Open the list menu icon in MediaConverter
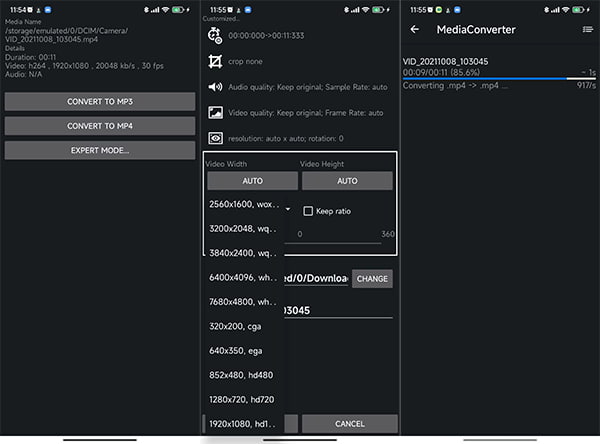The width and height of the screenshot is (600, 444). click(x=588, y=29)
